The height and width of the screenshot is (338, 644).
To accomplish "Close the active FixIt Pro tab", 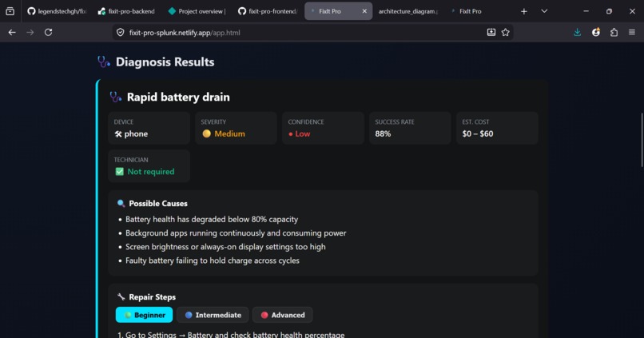I will [364, 11].
